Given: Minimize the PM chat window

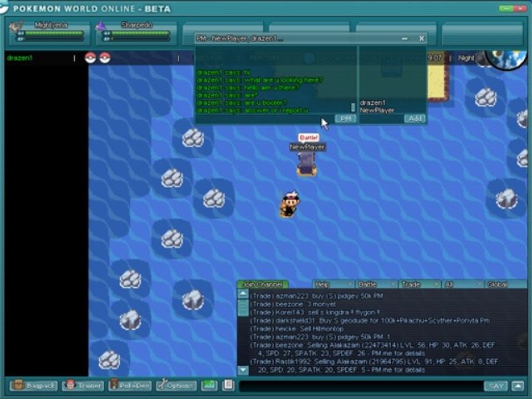Looking at the screenshot, I should pyautogui.click(x=405, y=39).
